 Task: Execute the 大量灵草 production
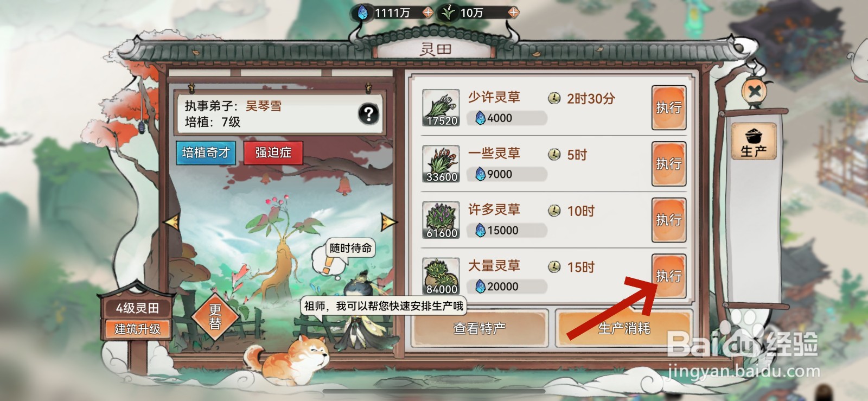[x=669, y=276]
